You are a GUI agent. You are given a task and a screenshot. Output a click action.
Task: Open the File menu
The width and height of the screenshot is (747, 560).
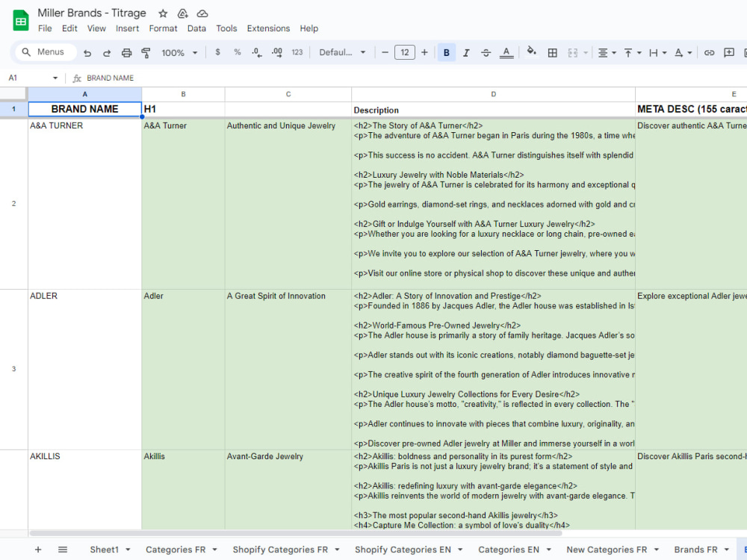point(45,28)
